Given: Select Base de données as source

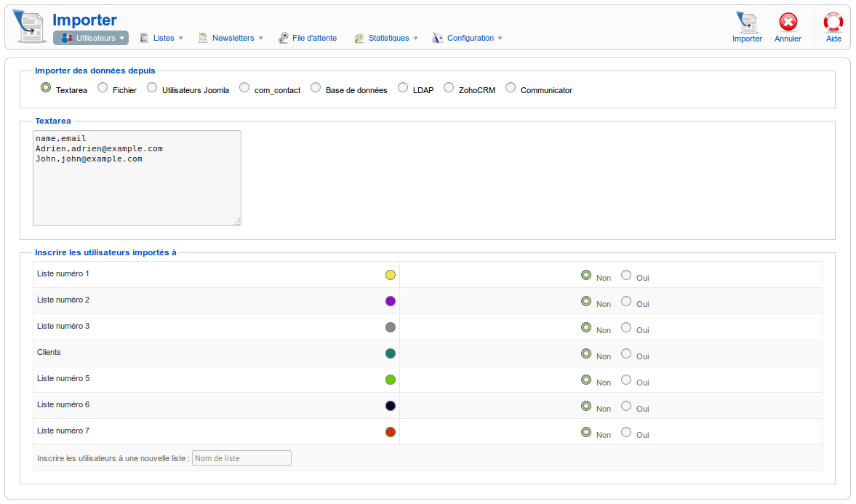Looking at the screenshot, I should tap(316, 88).
